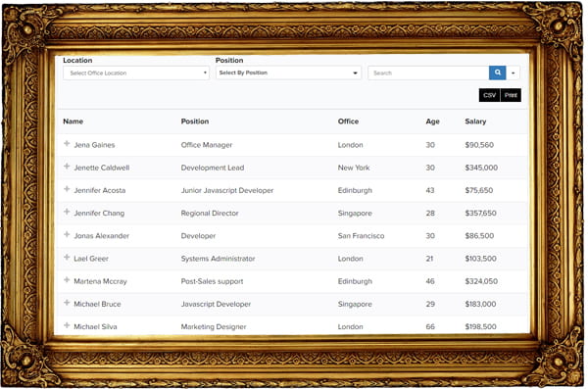
Task: Sort by the Position column header
Action: click(195, 122)
